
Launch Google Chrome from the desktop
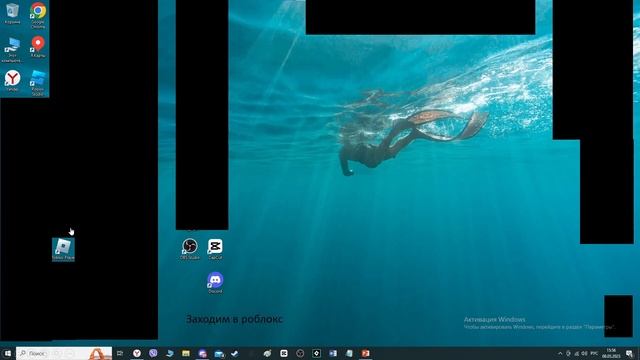38,15
